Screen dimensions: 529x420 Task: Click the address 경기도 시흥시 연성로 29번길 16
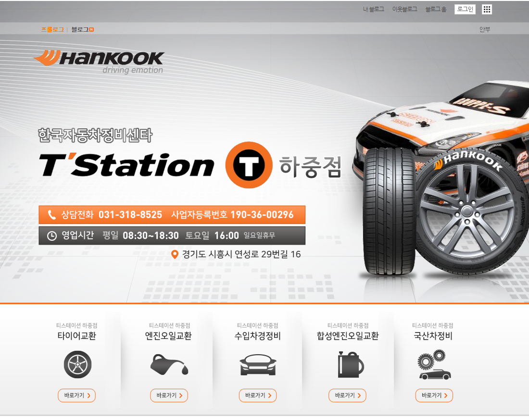(x=241, y=255)
